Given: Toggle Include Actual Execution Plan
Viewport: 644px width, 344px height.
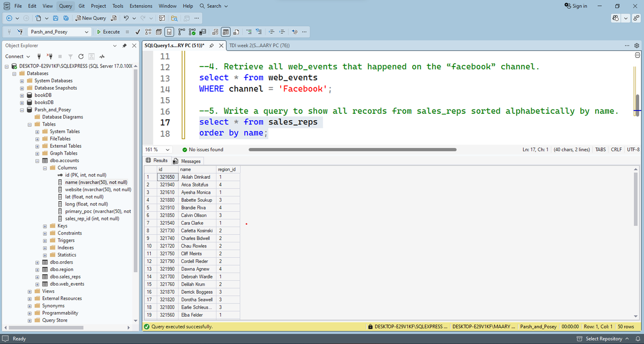Looking at the screenshot, I should pos(182,32).
